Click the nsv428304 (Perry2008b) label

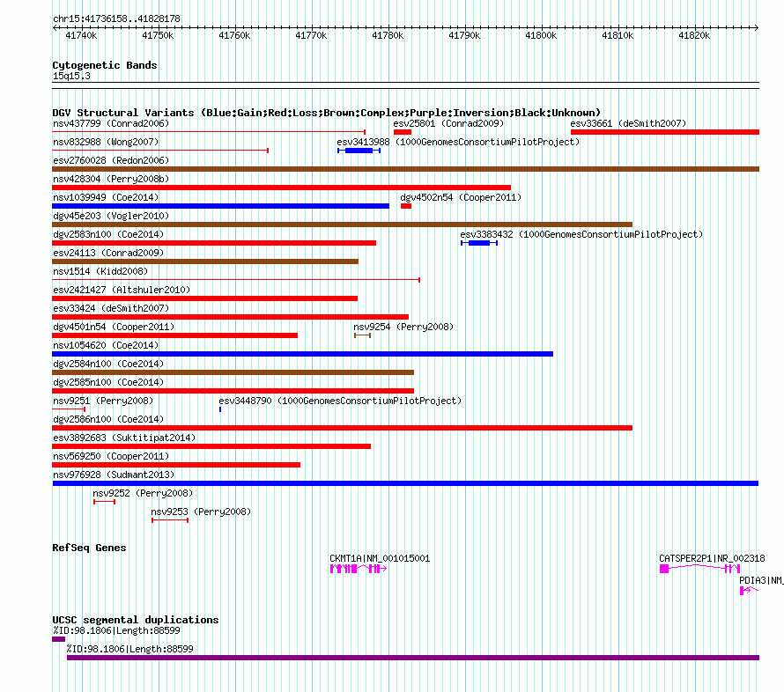pos(111,179)
